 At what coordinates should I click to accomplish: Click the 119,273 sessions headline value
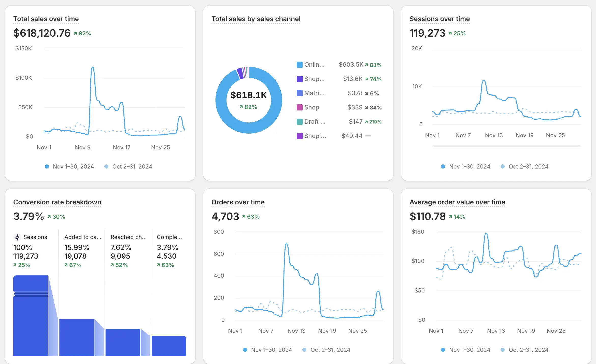click(427, 33)
